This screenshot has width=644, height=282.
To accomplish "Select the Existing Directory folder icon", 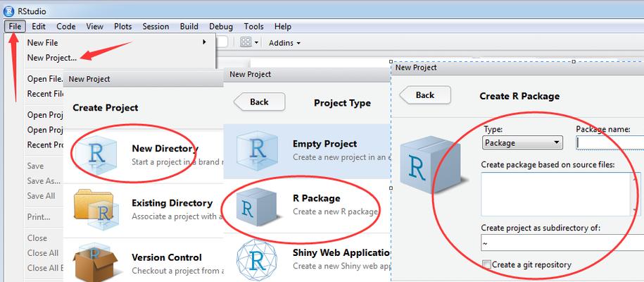I will click(x=97, y=209).
